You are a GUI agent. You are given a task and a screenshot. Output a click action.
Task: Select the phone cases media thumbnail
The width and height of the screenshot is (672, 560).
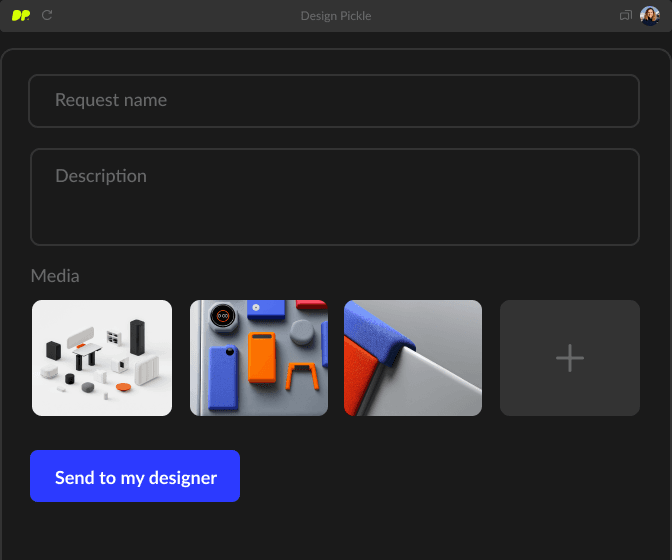point(259,358)
